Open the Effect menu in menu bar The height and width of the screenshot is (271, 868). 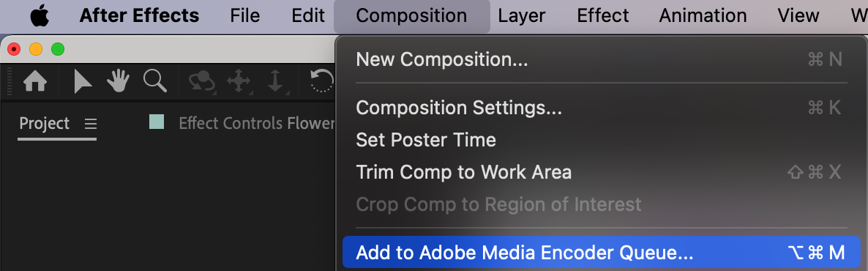pyautogui.click(x=603, y=15)
